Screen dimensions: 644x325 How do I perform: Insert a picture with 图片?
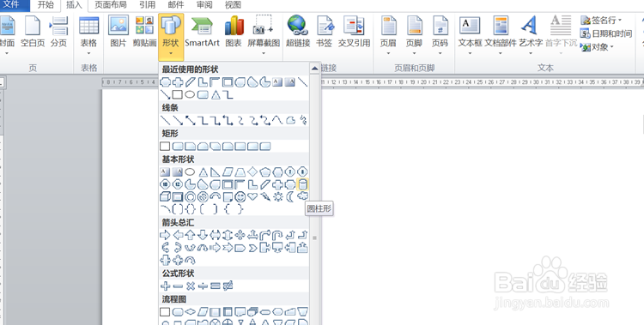pos(118,32)
